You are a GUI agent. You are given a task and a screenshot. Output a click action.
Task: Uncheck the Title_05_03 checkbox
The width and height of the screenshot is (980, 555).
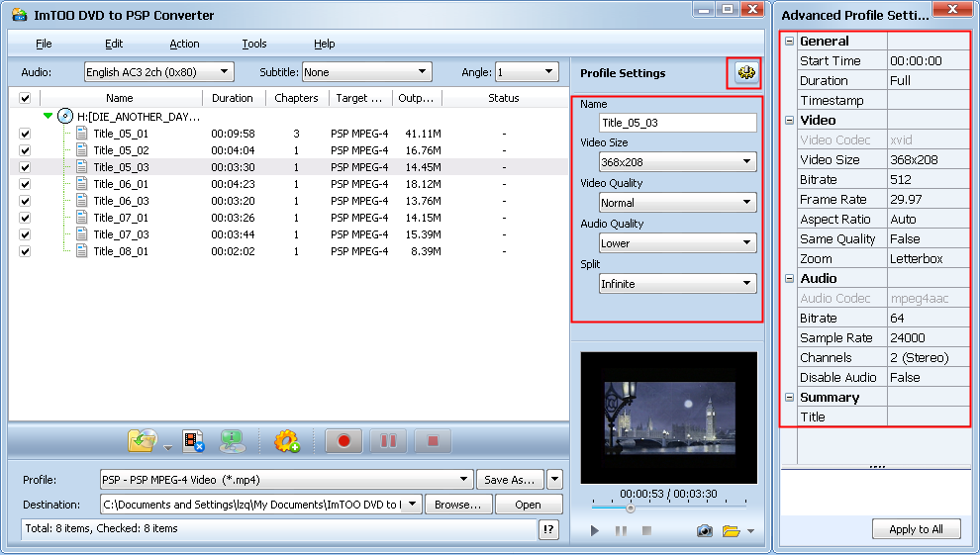(25, 167)
